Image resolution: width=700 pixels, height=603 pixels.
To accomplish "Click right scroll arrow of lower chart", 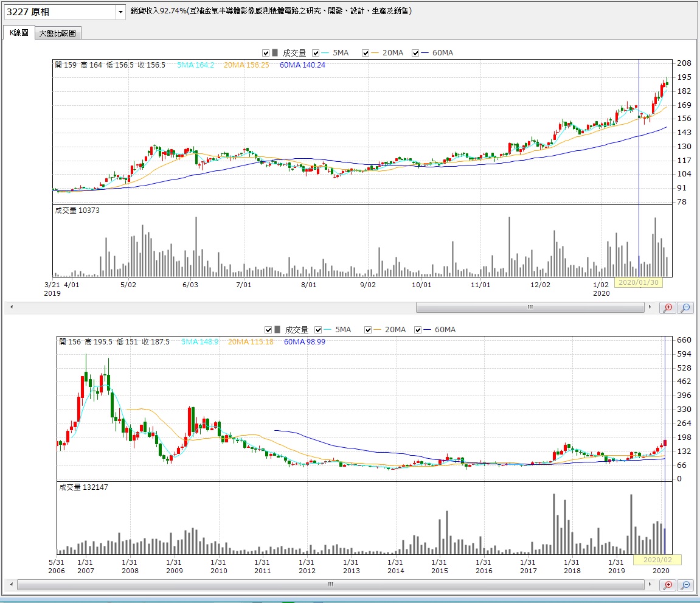I will point(650,584).
